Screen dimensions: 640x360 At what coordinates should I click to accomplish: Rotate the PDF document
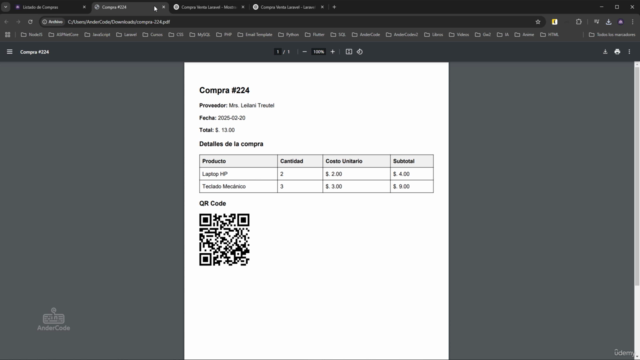point(360,52)
